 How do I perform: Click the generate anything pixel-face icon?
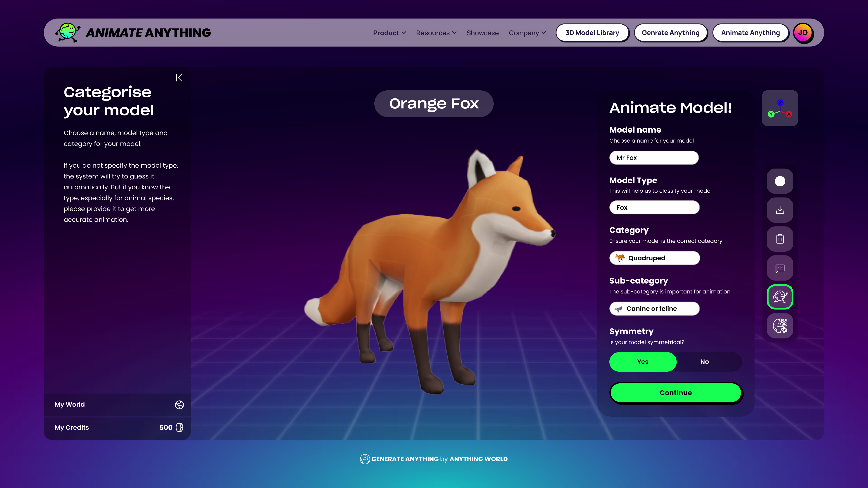pyautogui.click(x=780, y=326)
